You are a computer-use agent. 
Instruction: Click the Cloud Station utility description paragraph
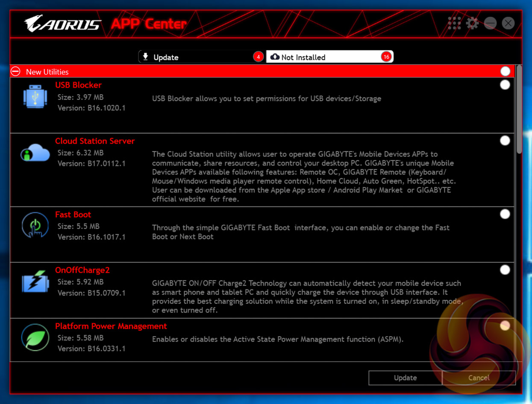(x=303, y=177)
